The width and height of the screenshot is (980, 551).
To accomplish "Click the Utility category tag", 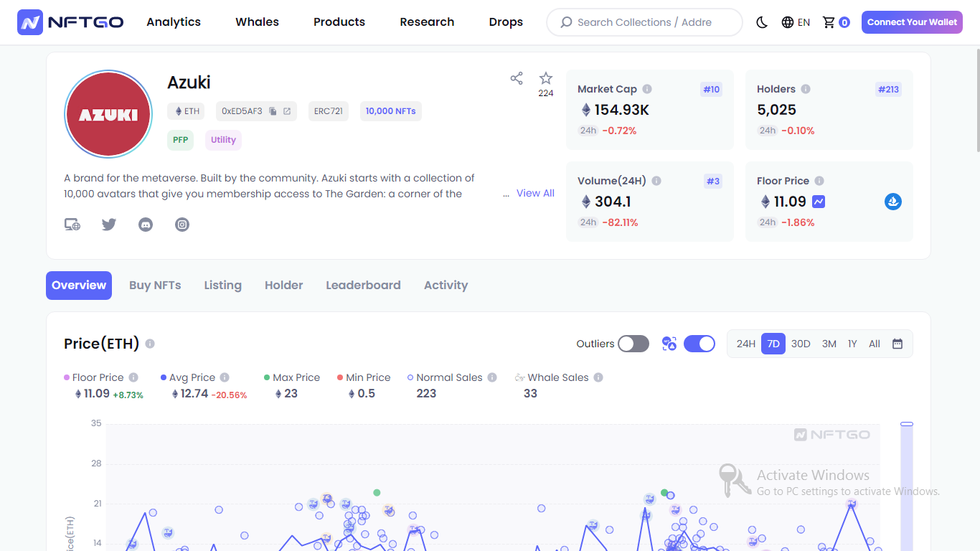I will pyautogui.click(x=223, y=140).
